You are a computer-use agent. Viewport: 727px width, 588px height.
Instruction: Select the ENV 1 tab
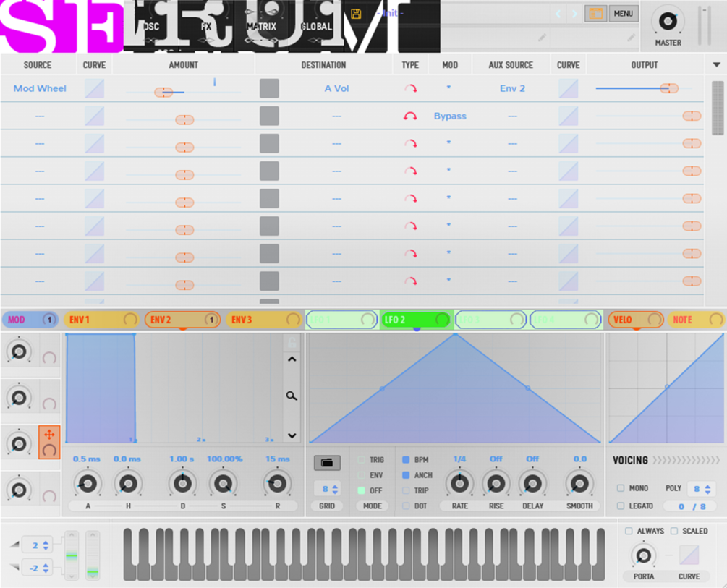click(101, 320)
